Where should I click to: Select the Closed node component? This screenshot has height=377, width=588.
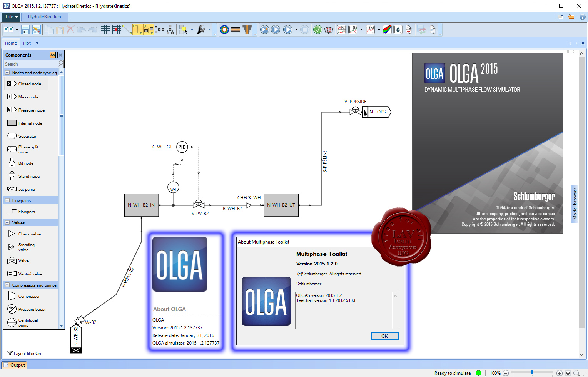tap(27, 83)
